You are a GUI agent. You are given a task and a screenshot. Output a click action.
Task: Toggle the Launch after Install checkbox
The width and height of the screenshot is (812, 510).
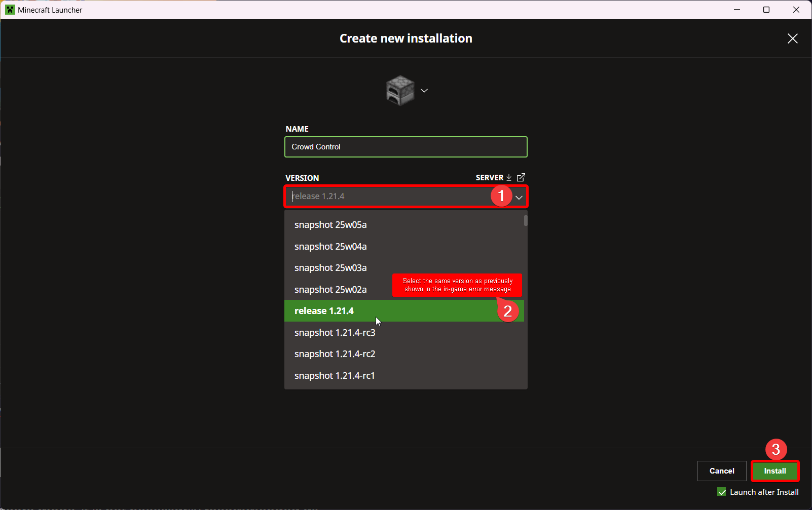[x=722, y=492]
